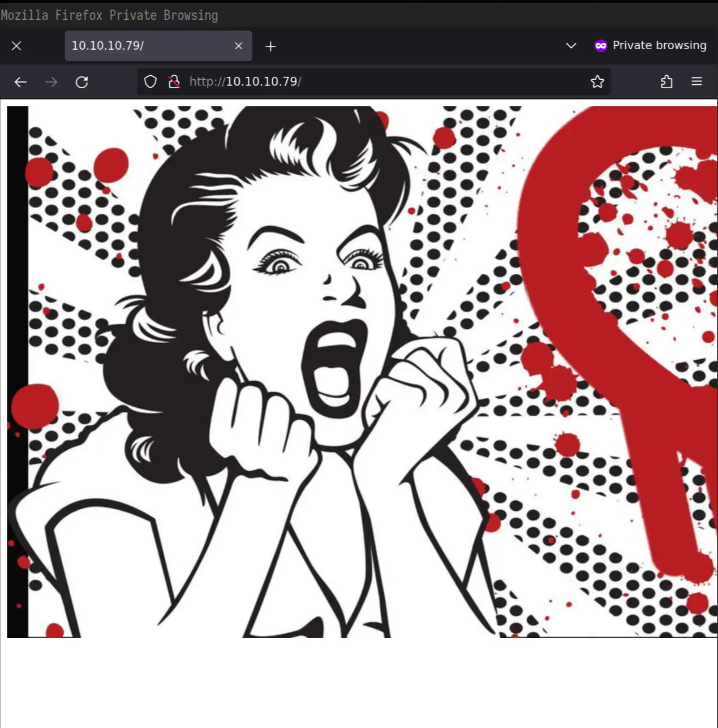Show insecure connection info via crossed lock
This screenshot has width=718, height=728.
pyautogui.click(x=174, y=82)
